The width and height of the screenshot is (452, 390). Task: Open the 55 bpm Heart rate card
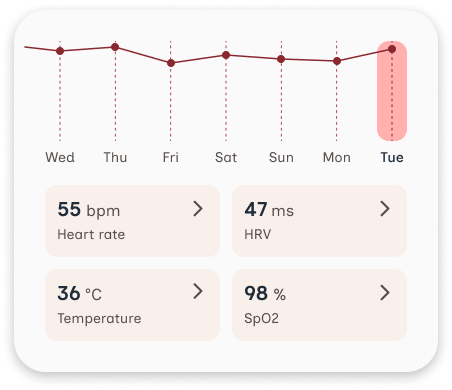[x=132, y=221]
